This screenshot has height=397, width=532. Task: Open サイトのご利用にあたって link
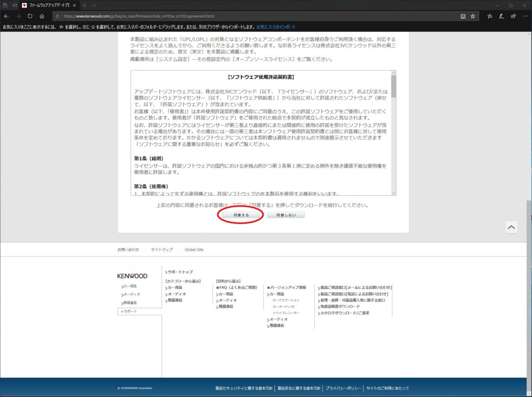(388, 388)
